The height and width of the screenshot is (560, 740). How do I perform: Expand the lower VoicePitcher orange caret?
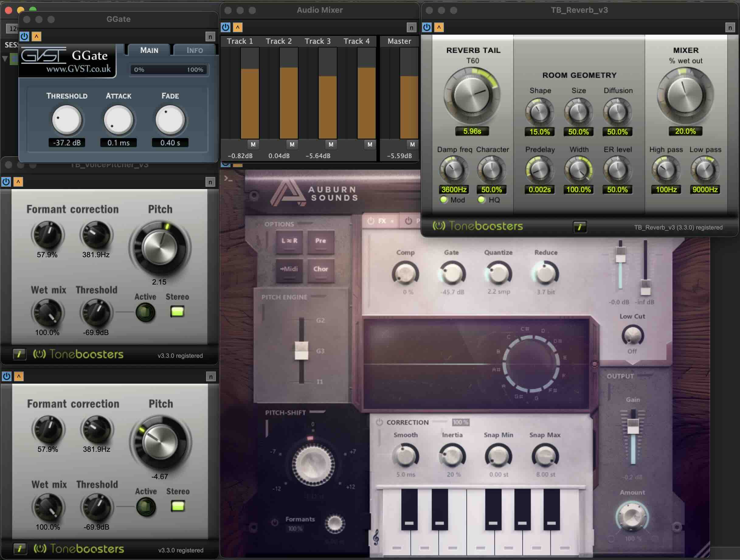[x=19, y=376]
